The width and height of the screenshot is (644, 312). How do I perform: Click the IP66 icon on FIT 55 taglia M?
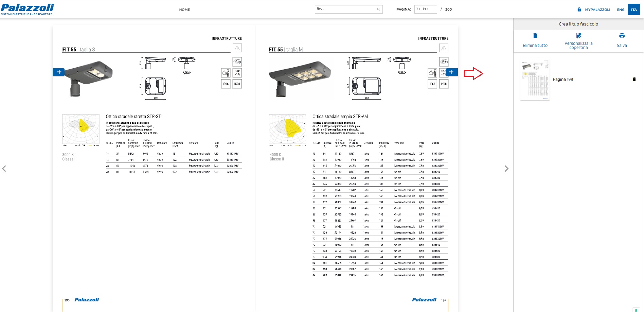point(432,84)
